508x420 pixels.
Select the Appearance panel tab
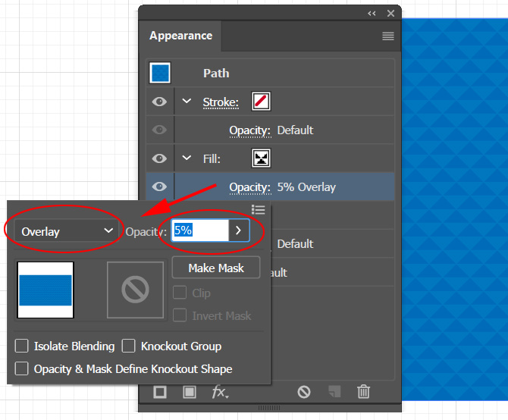[180, 36]
